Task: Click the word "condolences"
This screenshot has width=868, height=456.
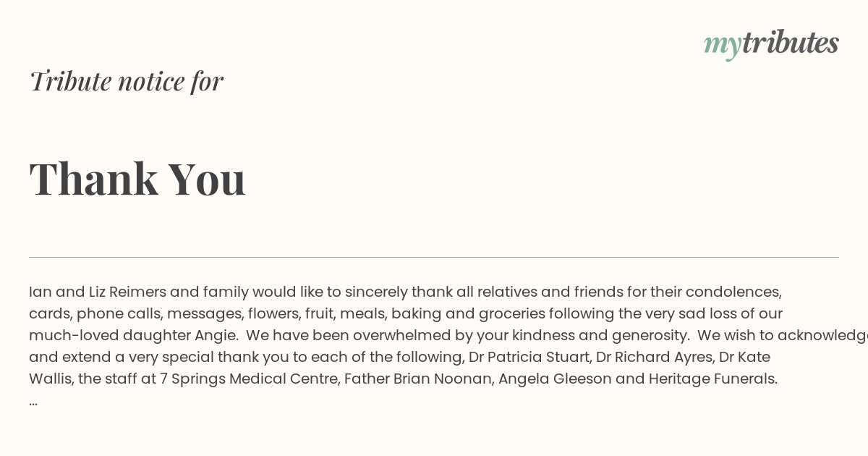Action: click(732, 292)
